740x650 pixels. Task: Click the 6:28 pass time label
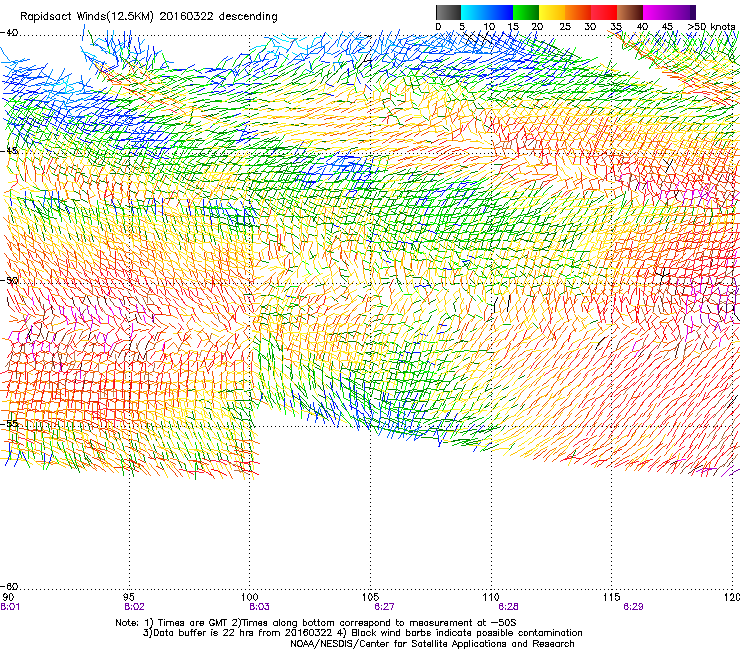click(508, 607)
